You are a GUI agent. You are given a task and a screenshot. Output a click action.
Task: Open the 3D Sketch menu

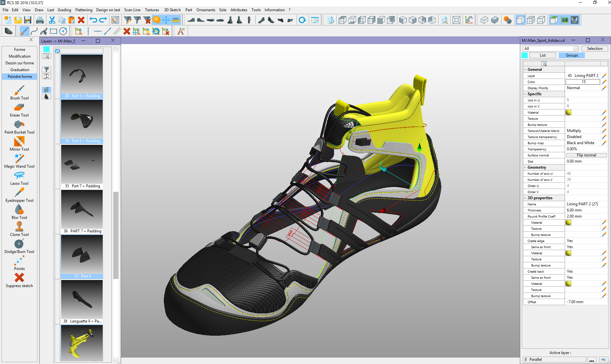click(173, 10)
